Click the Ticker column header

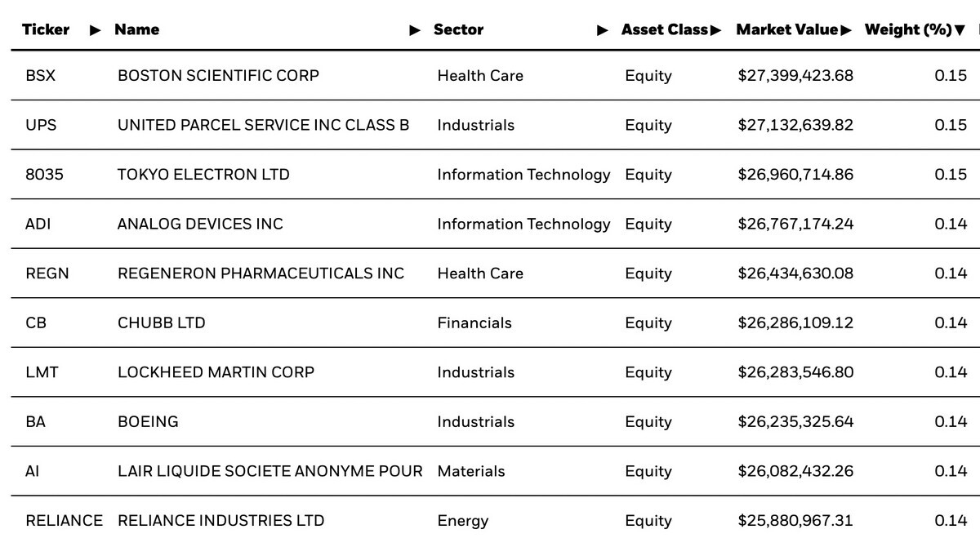click(46, 29)
